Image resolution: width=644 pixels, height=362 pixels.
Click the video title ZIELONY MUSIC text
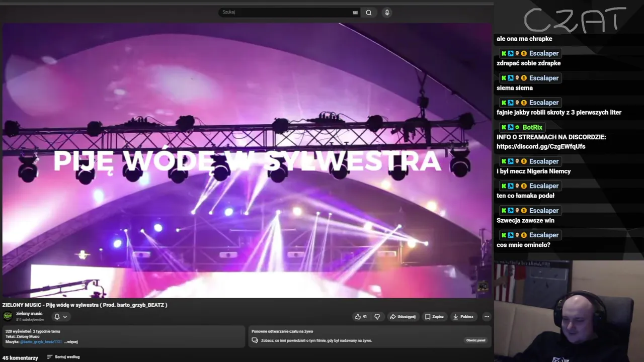(x=85, y=305)
